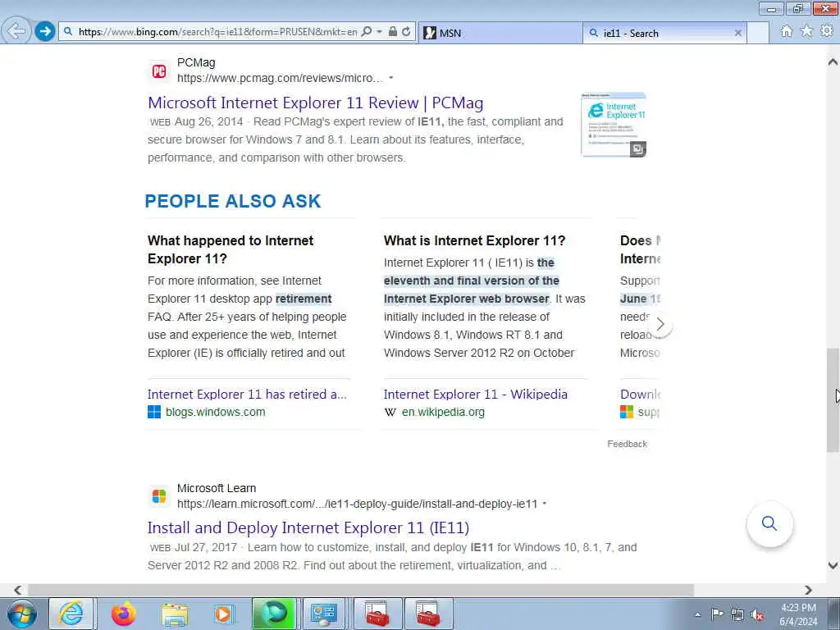This screenshot has width=840, height=630.
Task: Open Favorites with the star icon
Action: coord(806,31)
